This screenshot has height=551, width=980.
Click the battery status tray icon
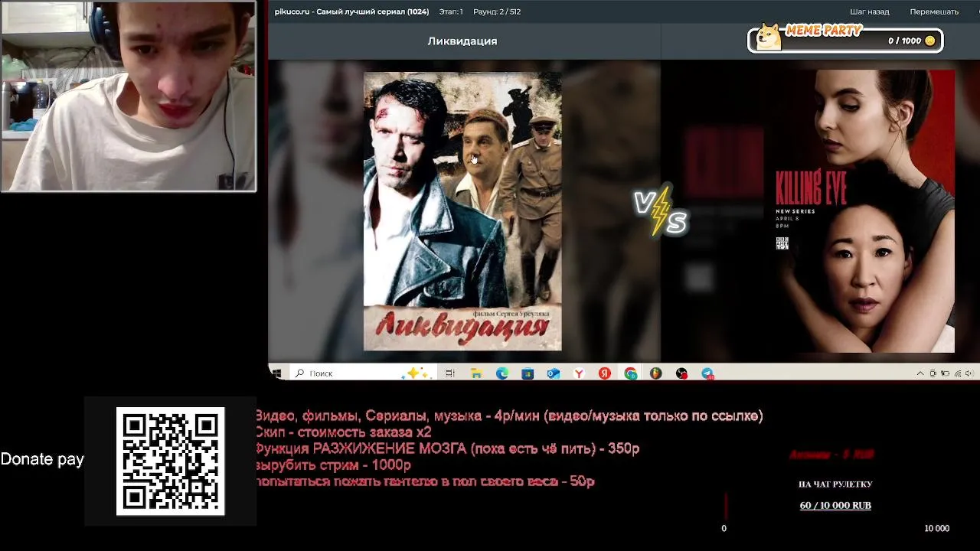click(x=946, y=373)
